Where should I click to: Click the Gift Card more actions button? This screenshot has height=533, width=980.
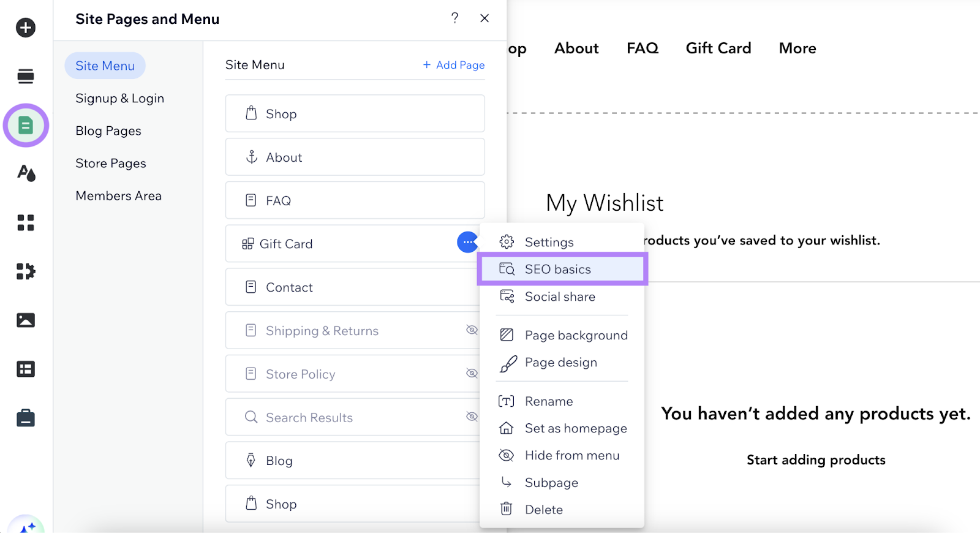coord(467,243)
